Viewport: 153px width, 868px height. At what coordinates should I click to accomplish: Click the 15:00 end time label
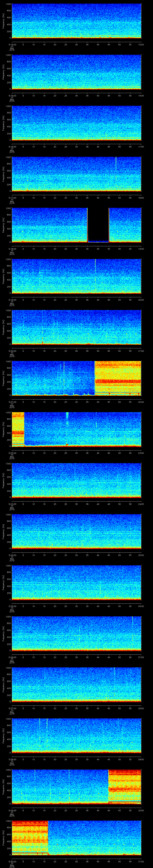tap(141, 44)
